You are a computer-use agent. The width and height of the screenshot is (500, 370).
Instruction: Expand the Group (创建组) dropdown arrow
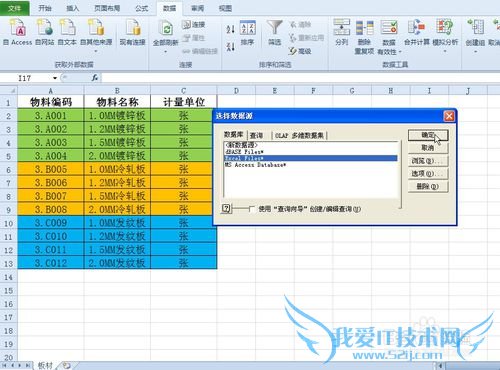click(x=475, y=52)
